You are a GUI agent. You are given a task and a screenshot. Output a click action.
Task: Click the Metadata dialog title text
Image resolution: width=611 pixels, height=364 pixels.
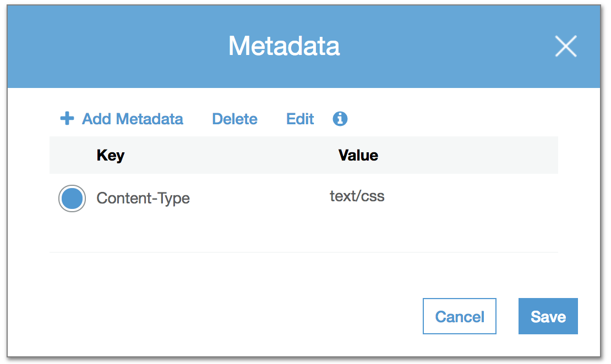[x=284, y=46]
